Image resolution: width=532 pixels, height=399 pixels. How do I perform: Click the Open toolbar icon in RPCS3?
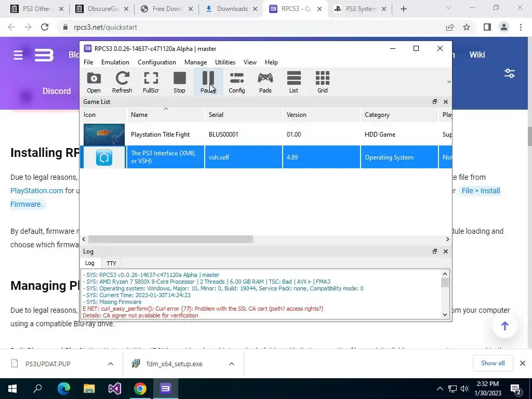pos(94,82)
